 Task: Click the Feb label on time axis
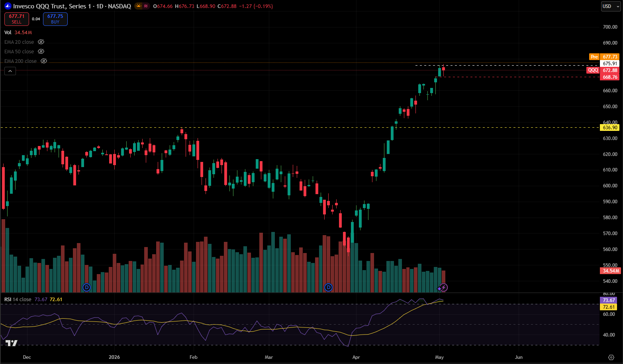click(x=193, y=357)
